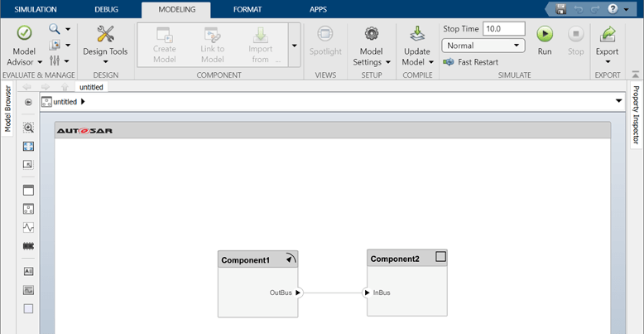Select the MODELING tab
Screen dimensions: 644x334
[x=177, y=9]
